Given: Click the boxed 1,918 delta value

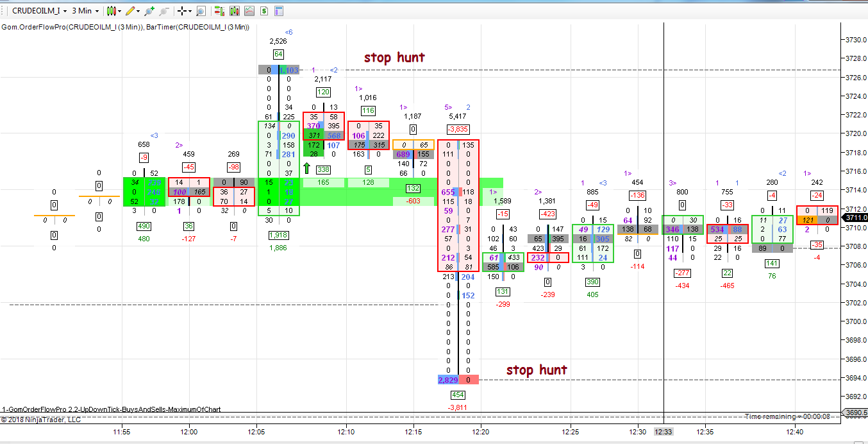Looking at the screenshot, I should coord(279,235).
